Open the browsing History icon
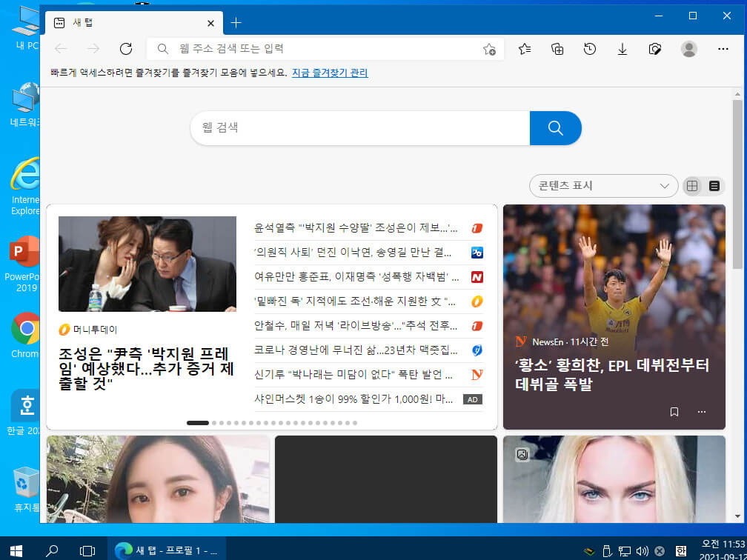Viewport: 747px width, 560px height. (x=590, y=49)
